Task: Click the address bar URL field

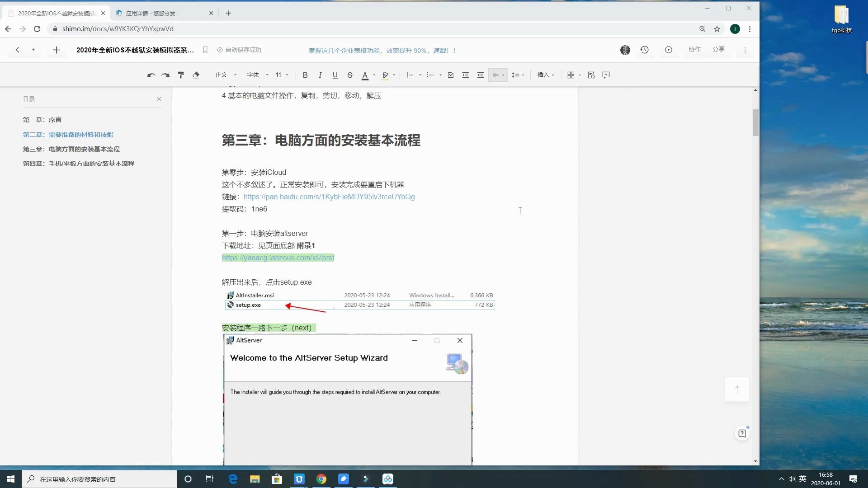Action: (371, 29)
